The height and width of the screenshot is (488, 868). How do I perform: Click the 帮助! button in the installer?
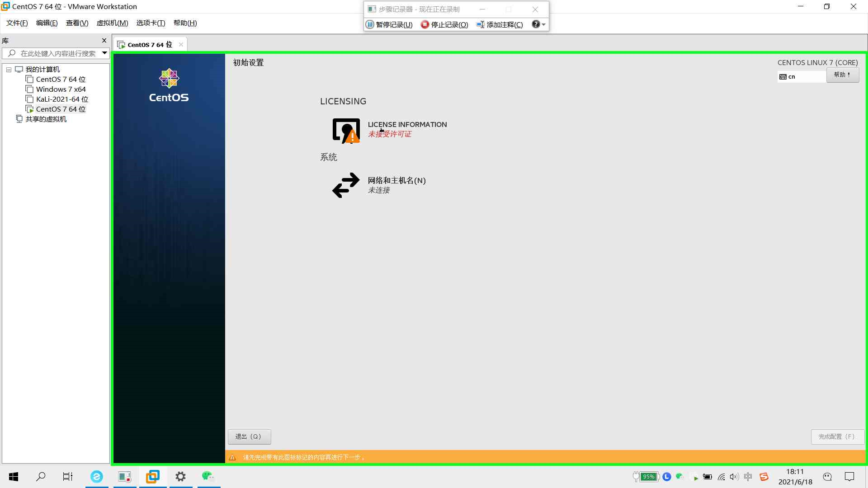[x=843, y=75]
